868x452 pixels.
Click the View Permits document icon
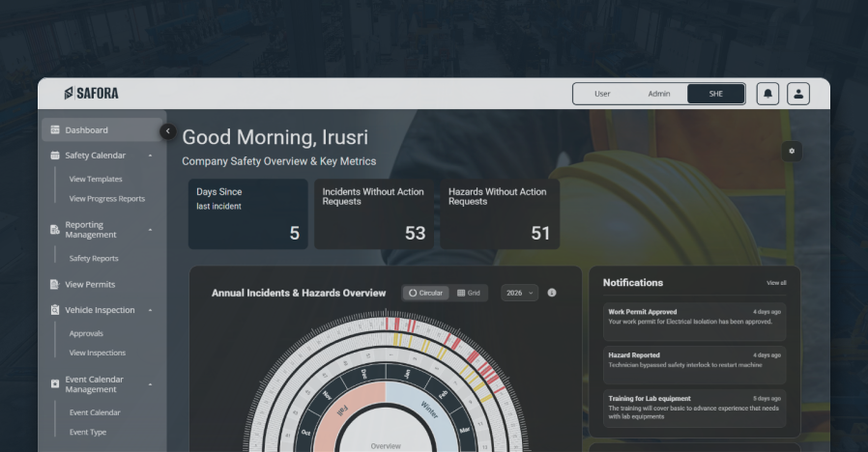click(55, 285)
